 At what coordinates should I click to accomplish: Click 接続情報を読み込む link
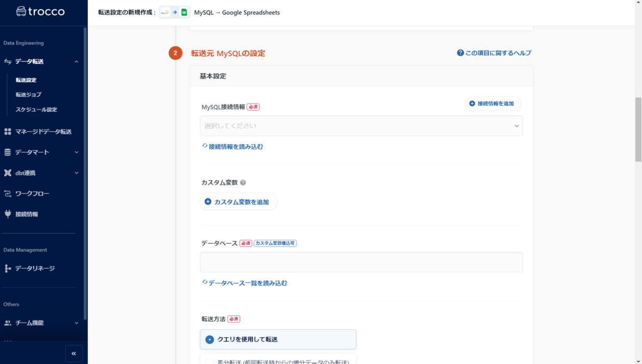[236, 146]
